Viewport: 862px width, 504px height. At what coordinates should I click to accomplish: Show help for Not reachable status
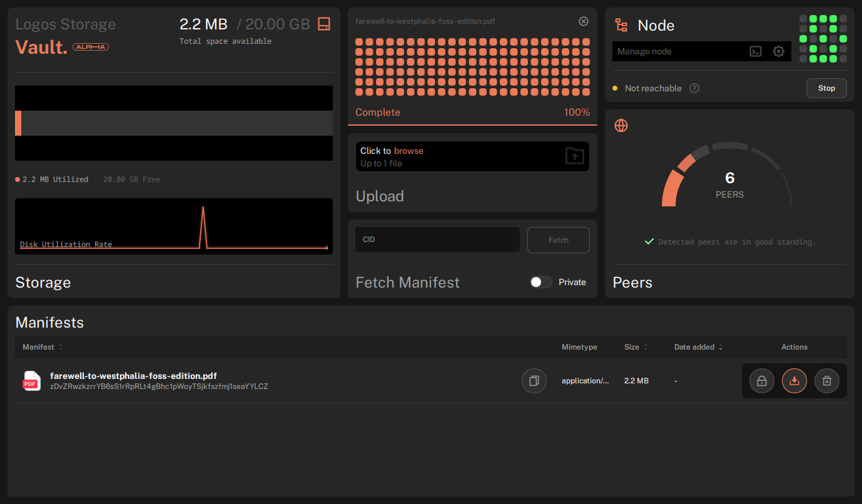pyautogui.click(x=694, y=88)
